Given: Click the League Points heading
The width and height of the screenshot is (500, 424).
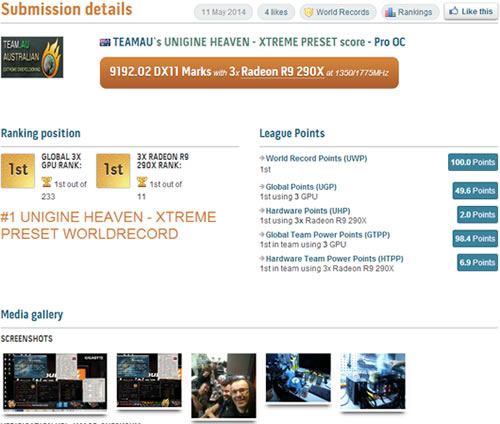Looking at the screenshot, I should click(292, 133).
